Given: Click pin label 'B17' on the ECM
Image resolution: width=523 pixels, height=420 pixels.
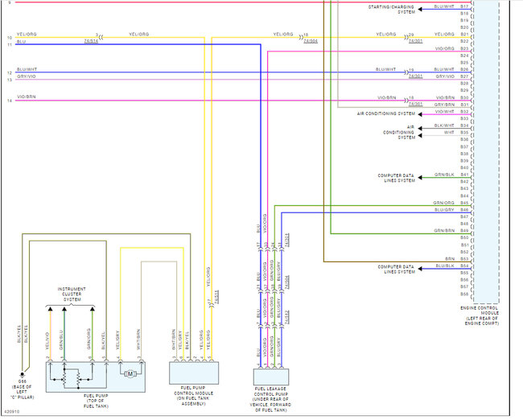Looking at the screenshot, I should coord(464,6).
